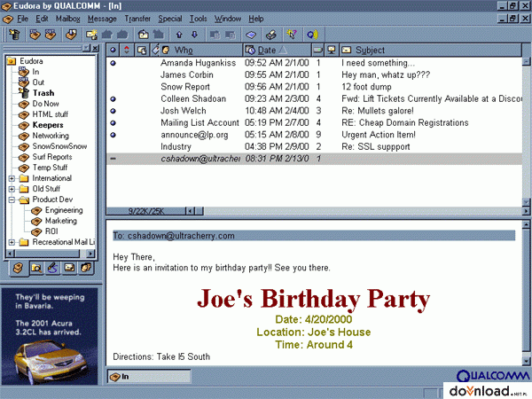
Task: Select the HTML stuff mailbox
Action: click(50, 114)
